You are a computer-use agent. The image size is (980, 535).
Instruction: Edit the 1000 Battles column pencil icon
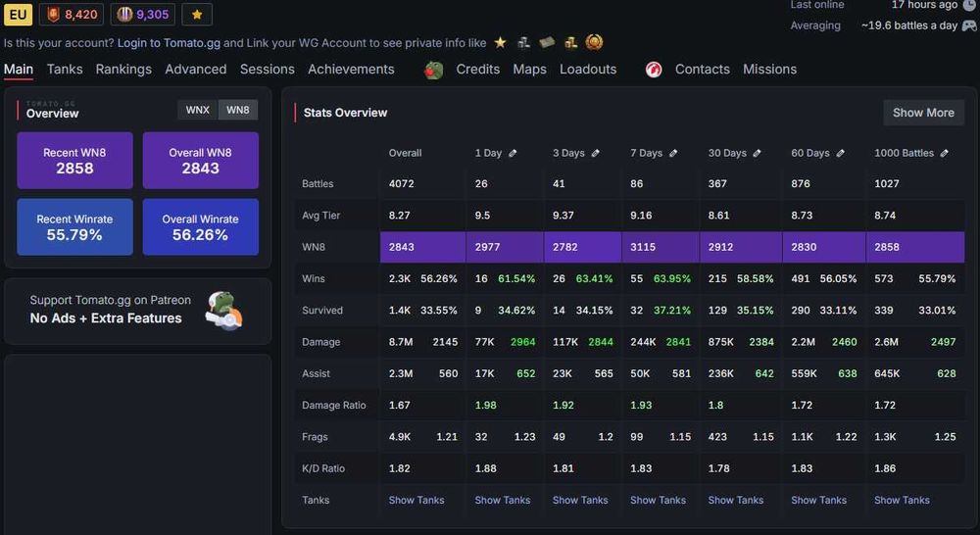point(945,153)
